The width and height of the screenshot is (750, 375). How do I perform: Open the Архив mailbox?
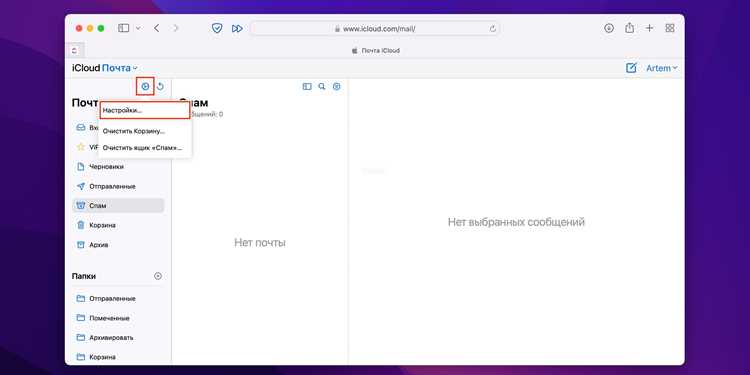click(x=118, y=244)
